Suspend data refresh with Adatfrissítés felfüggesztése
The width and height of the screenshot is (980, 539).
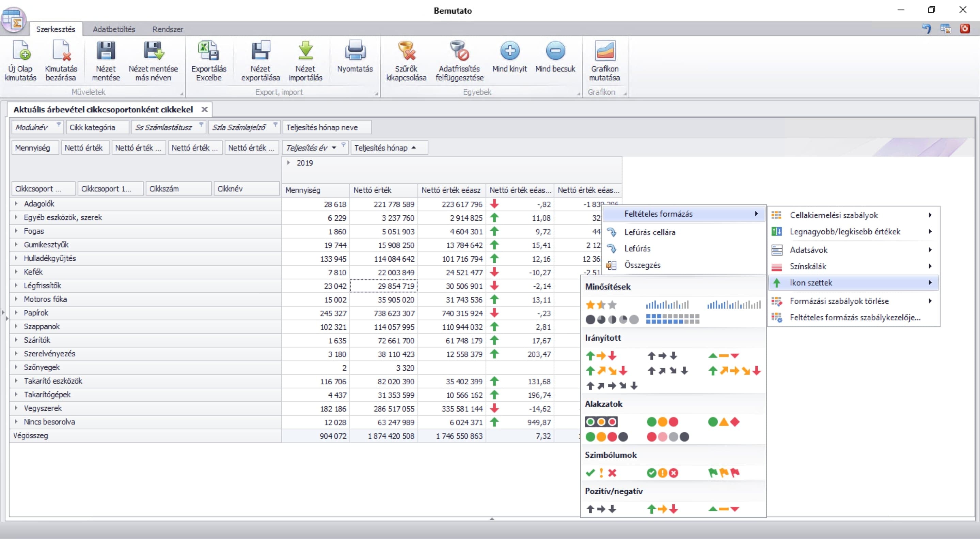coord(460,61)
